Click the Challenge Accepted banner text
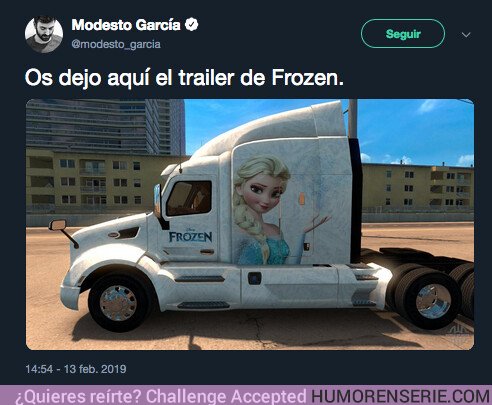This screenshot has width=492, height=405. pyautogui.click(x=226, y=396)
